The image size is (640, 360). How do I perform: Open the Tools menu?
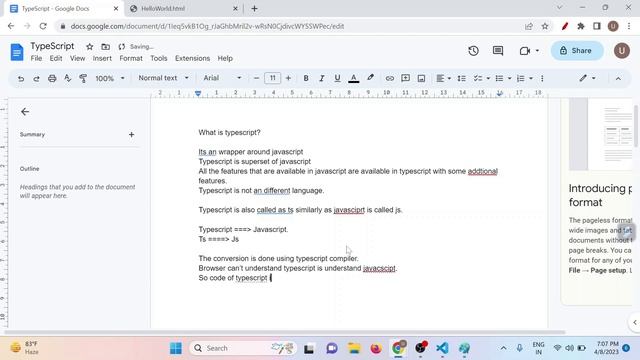pos(158,58)
